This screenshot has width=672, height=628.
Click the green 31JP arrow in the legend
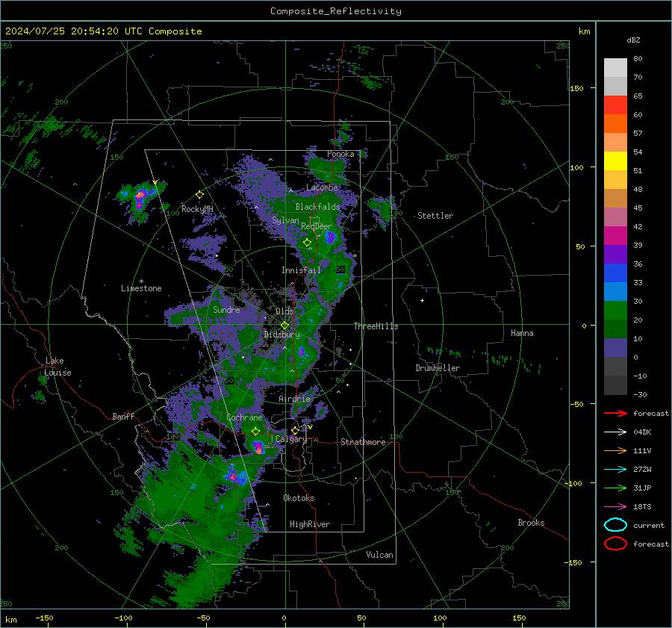pyautogui.click(x=615, y=488)
